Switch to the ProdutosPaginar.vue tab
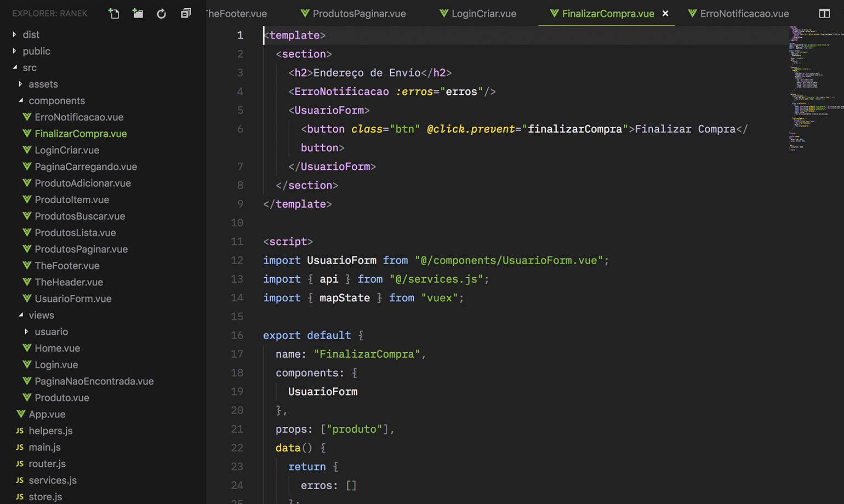This screenshot has width=844, height=504. (x=353, y=14)
